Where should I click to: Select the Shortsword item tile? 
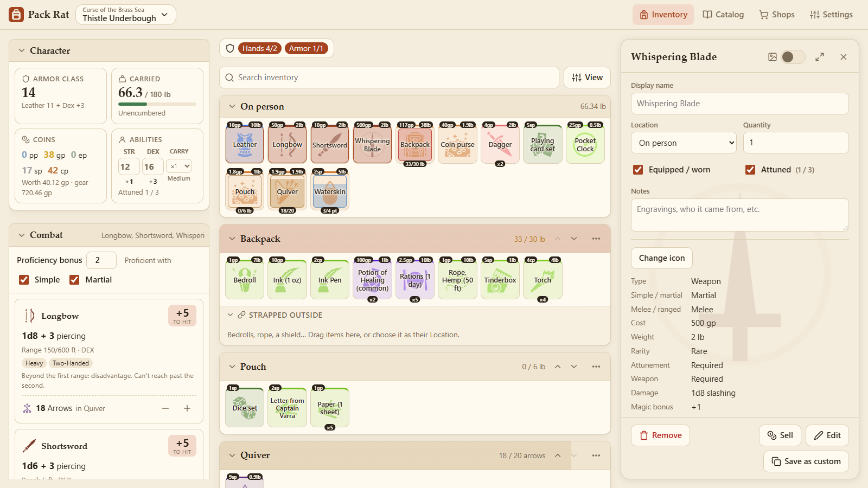[330, 144]
